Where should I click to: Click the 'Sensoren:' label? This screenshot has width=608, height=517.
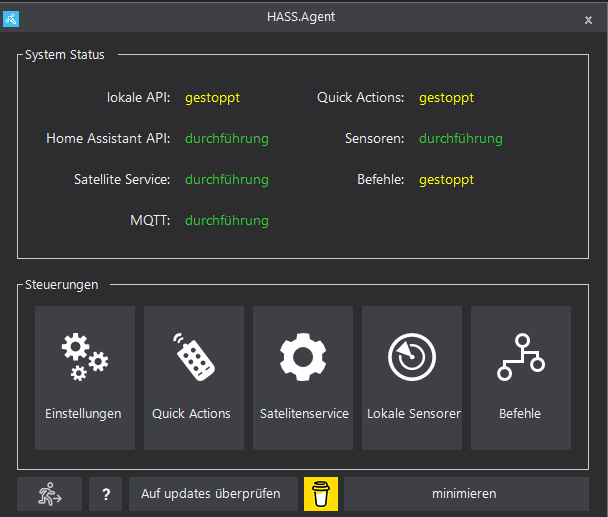(x=375, y=138)
